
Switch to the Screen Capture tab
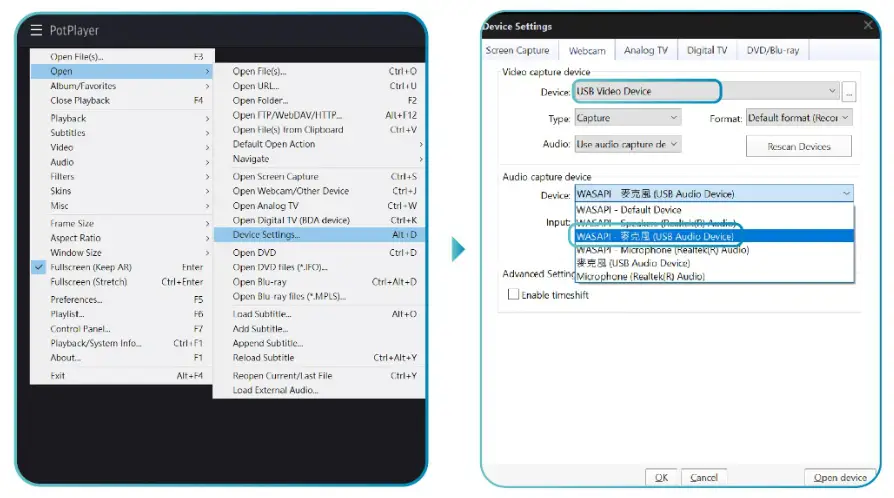tap(518, 50)
